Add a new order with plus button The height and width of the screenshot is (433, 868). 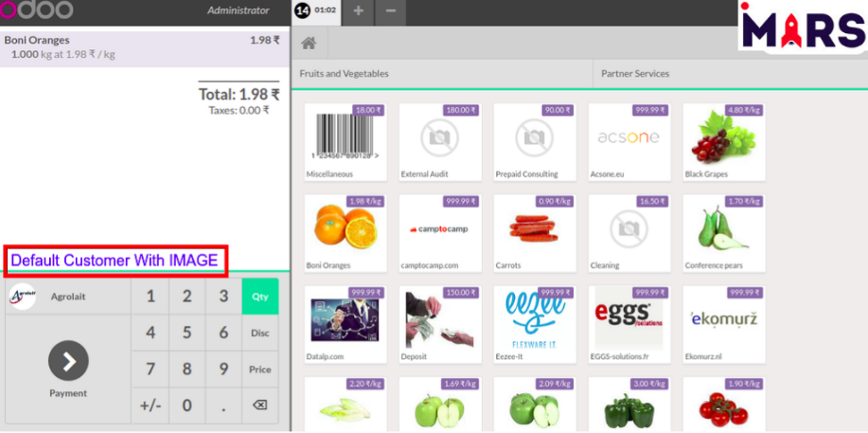[x=358, y=11]
